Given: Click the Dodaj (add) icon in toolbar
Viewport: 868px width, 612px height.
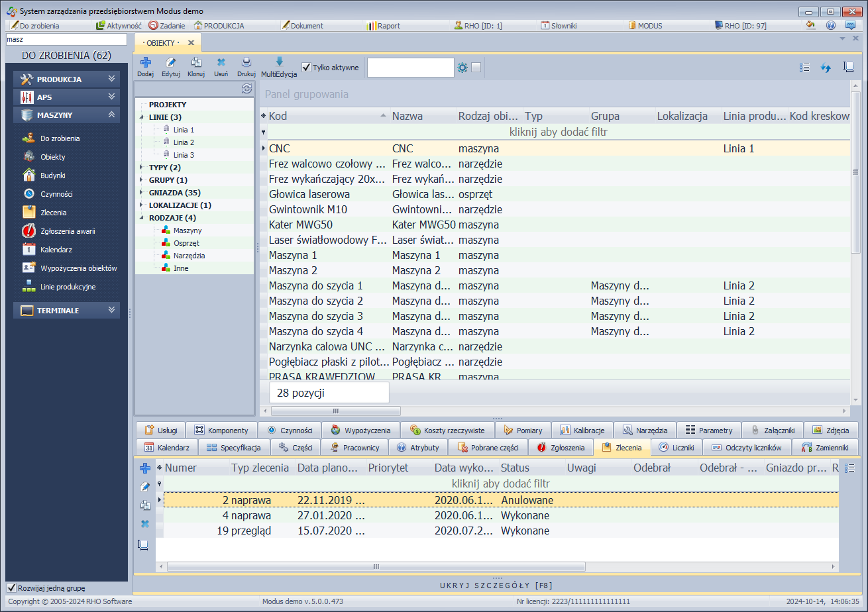Looking at the screenshot, I should [x=145, y=63].
